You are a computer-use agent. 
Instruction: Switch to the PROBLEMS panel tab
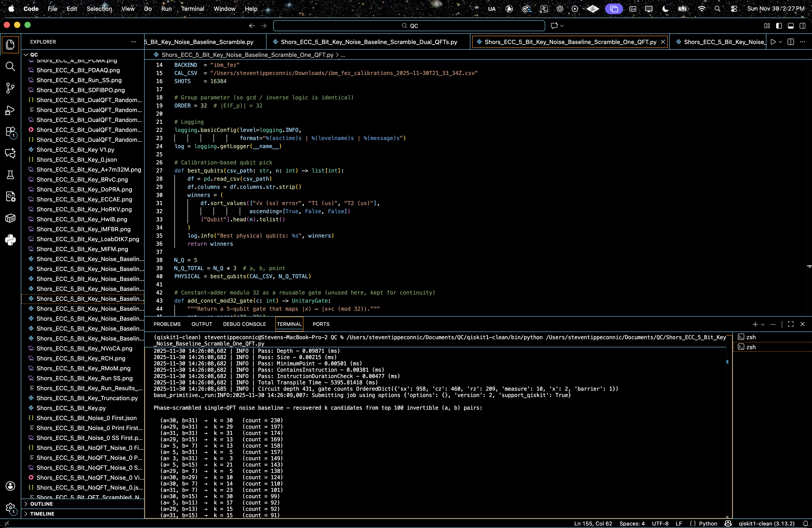pos(167,324)
